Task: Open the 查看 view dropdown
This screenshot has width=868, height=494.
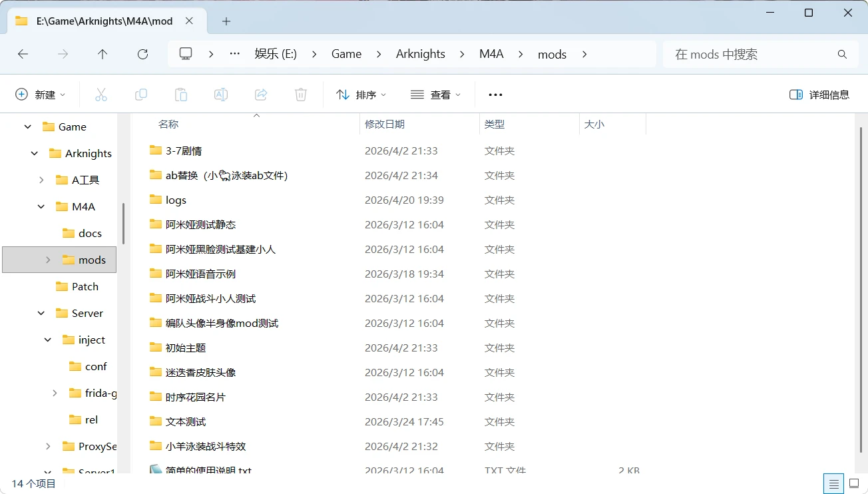Action: [x=436, y=94]
